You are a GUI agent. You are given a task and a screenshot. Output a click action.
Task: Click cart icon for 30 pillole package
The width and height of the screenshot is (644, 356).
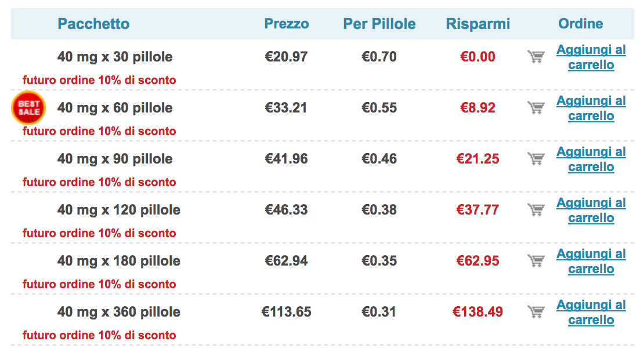click(x=536, y=57)
